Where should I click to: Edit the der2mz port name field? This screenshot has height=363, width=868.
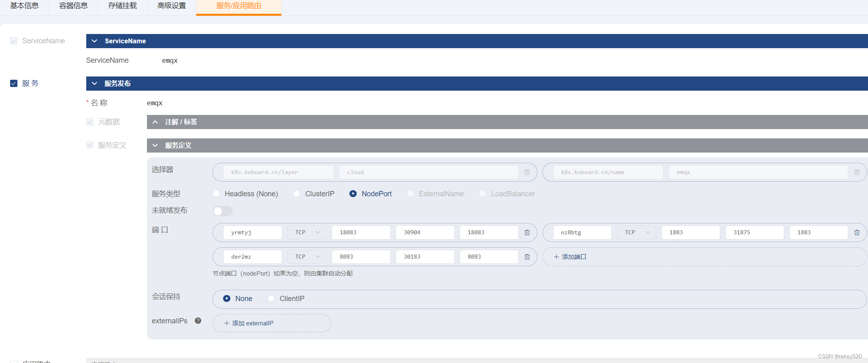point(253,257)
